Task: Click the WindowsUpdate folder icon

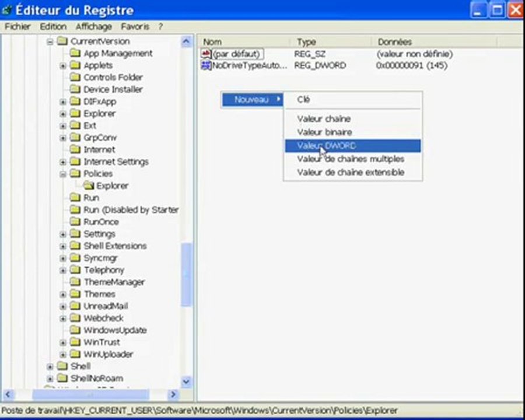Action: (x=75, y=330)
